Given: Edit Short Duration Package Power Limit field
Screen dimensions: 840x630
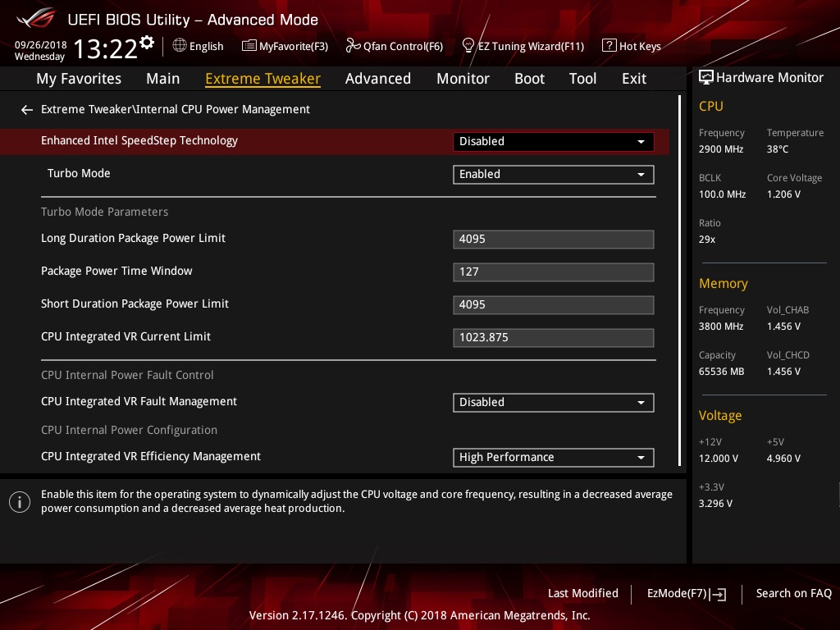Looking at the screenshot, I should (x=554, y=305).
